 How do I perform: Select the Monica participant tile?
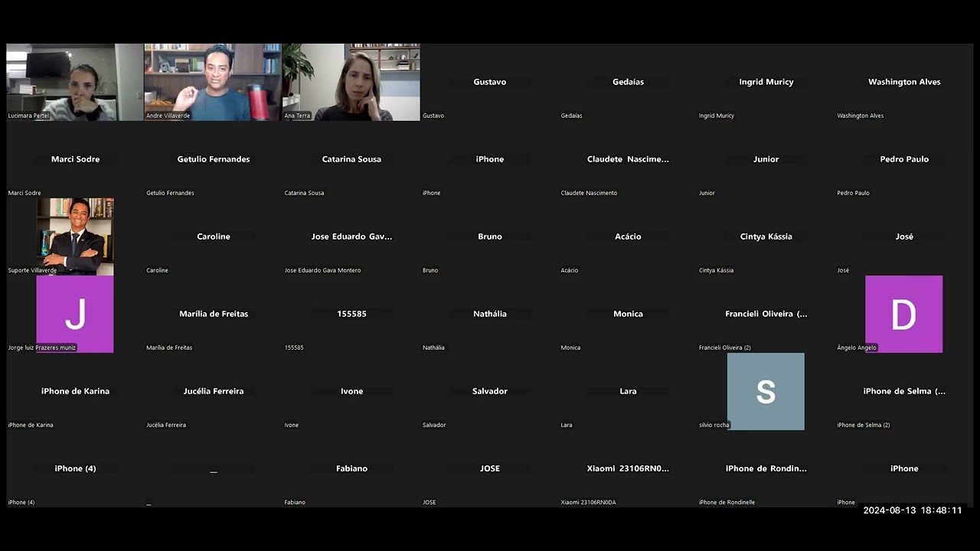pos(628,314)
